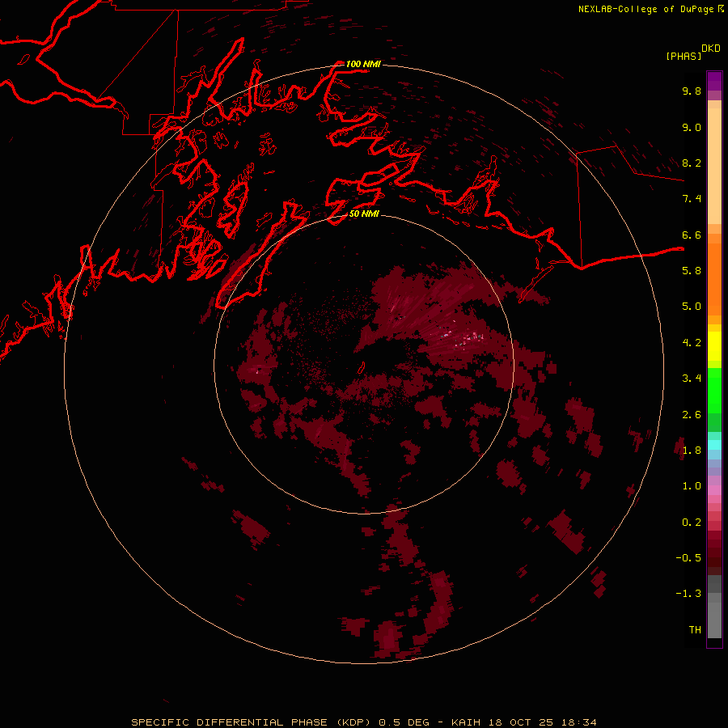728x728 pixels.
Task: Click the -0.5 scale label
Action: [x=688, y=558]
